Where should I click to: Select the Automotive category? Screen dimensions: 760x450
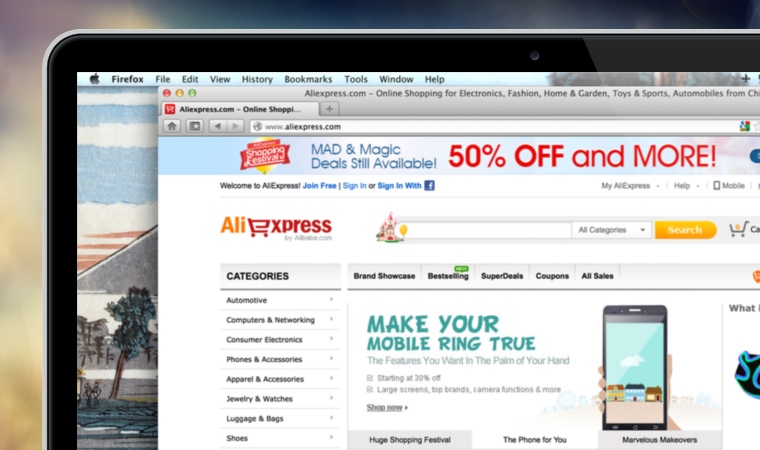[x=247, y=300]
